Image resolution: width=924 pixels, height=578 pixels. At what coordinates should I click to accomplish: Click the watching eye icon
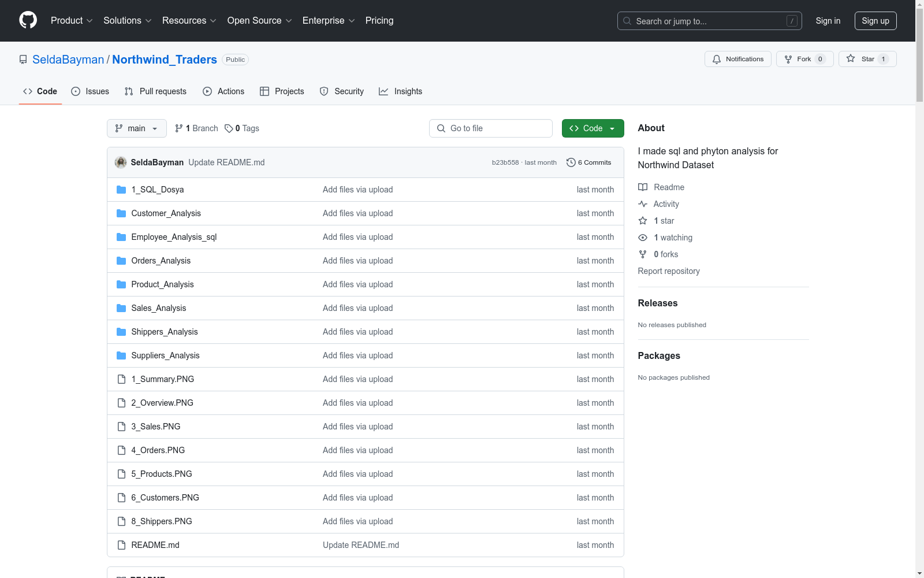tap(643, 238)
